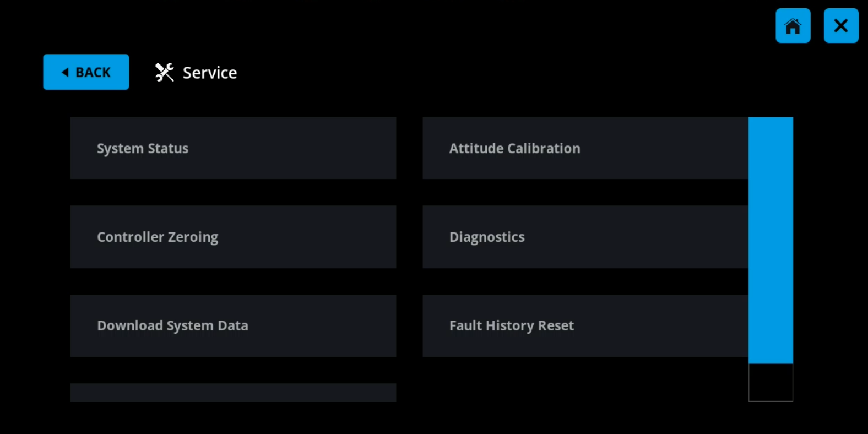Screen dimensions: 868x434
Task: Click the crossed tools Service icon
Action: tap(164, 72)
